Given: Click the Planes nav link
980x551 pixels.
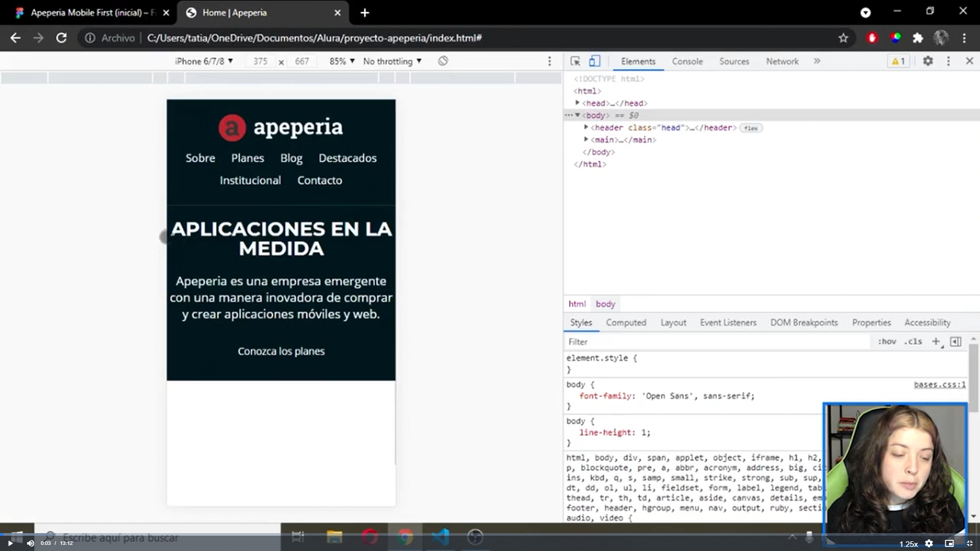Looking at the screenshot, I should [248, 158].
